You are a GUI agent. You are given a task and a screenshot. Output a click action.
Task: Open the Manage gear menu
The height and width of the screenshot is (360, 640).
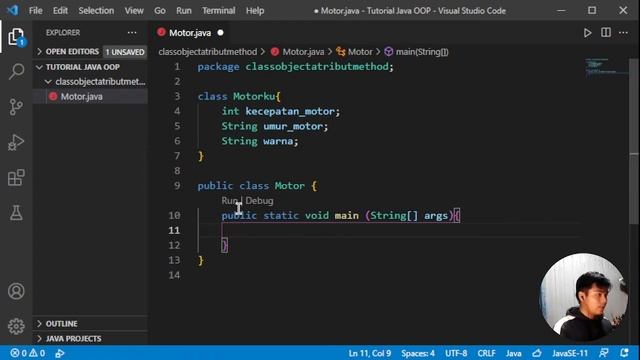pyautogui.click(x=16, y=326)
